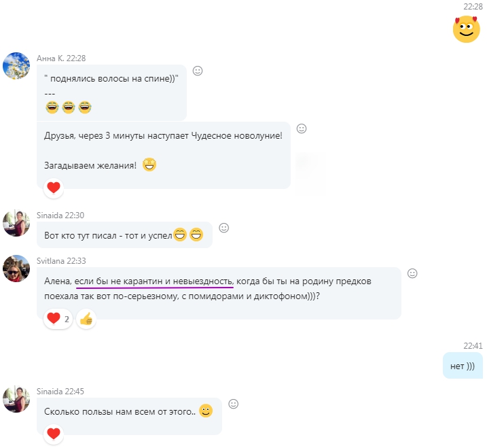The height and width of the screenshot is (448, 487).
Task: Select the sent "нет )))" message bubble
Action: pos(463,366)
